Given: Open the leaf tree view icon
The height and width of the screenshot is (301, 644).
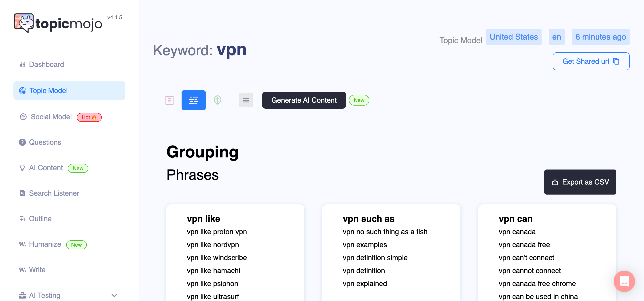Looking at the screenshot, I should pos(218,100).
